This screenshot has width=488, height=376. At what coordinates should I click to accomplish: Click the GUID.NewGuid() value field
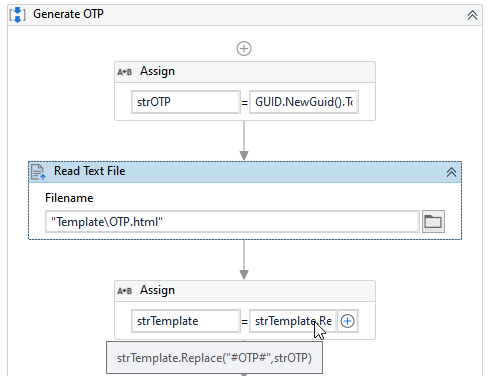(x=304, y=102)
